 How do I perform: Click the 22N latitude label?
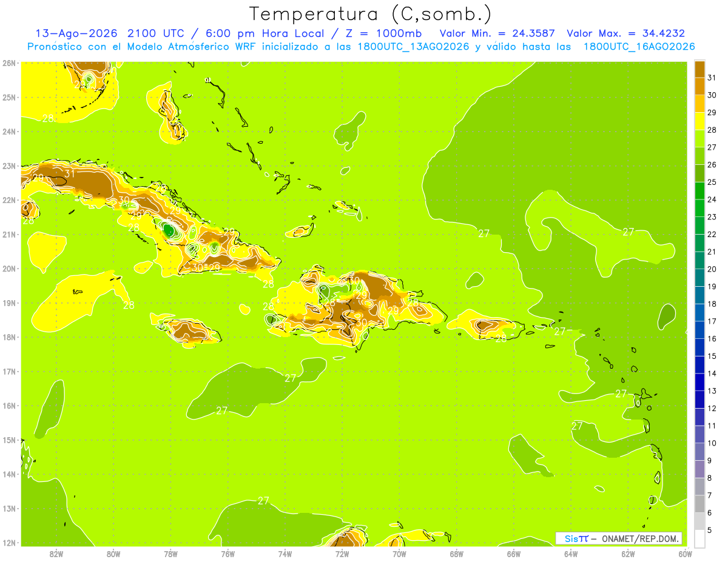pyautogui.click(x=9, y=200)
